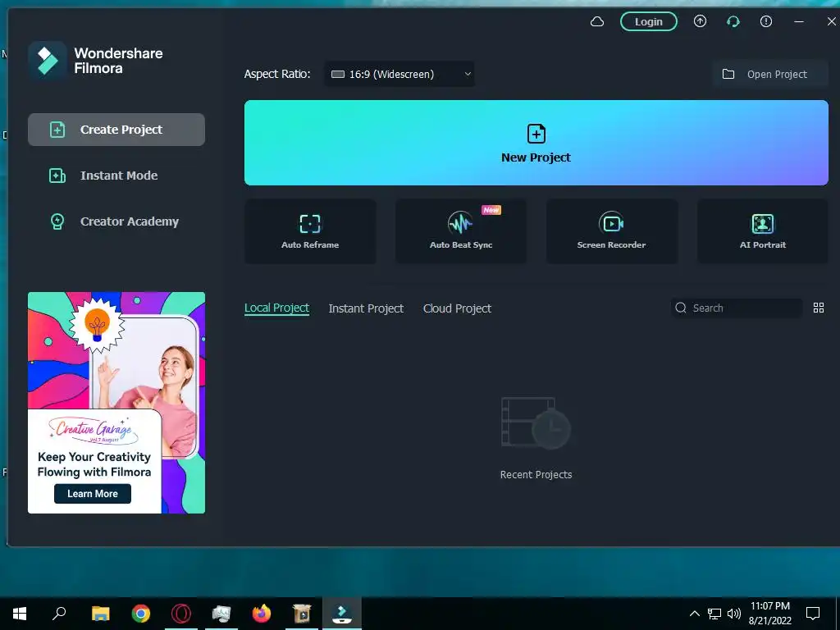Open AI Portrait tool
840x630 pixels.
pyautogui.click(x=763, y=231)
